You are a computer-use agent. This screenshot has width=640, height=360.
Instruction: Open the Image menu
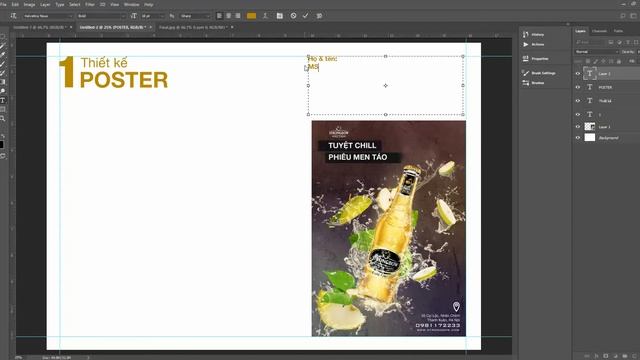tap(29, 4)
